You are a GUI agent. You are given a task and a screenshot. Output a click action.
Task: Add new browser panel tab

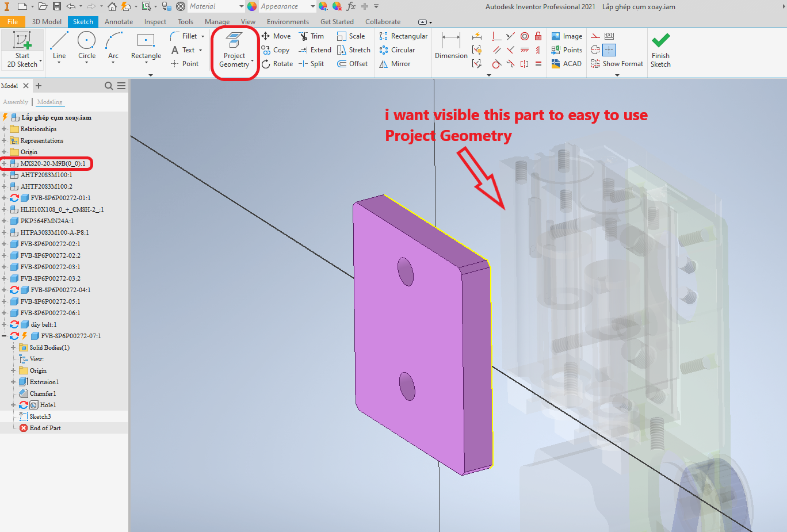point(39,86)
